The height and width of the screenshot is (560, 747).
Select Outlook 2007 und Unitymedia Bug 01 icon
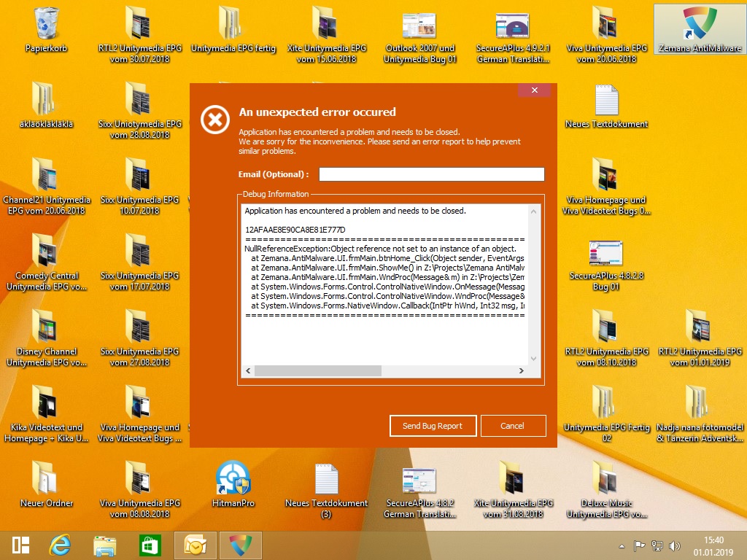tap(419, 39)
